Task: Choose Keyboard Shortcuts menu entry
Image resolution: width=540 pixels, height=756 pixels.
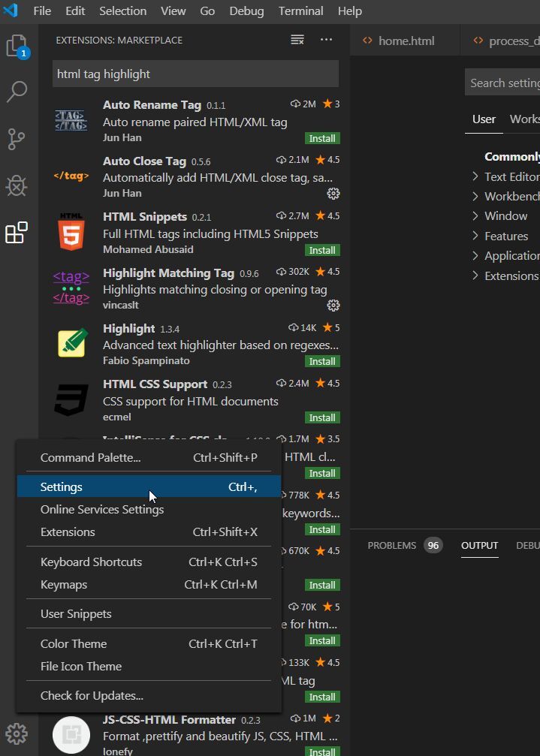Action: [149, 562]
